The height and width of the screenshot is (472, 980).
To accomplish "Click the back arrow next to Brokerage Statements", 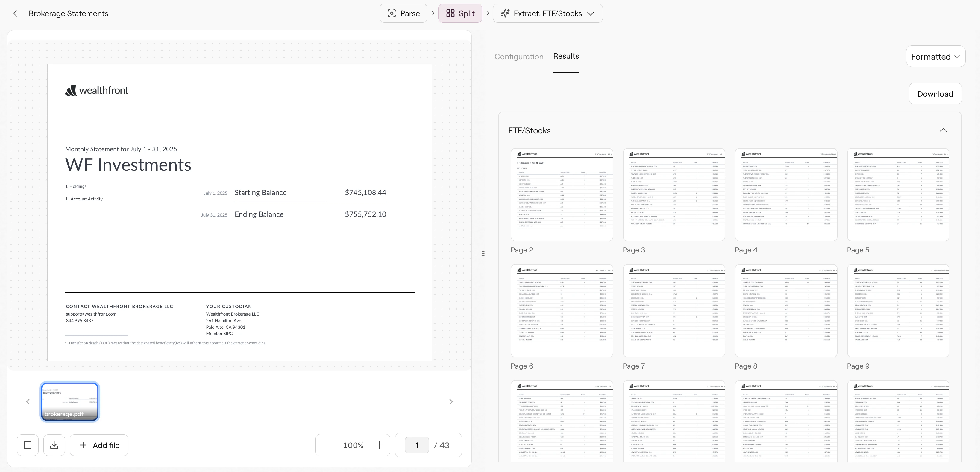I will (15, 13).
